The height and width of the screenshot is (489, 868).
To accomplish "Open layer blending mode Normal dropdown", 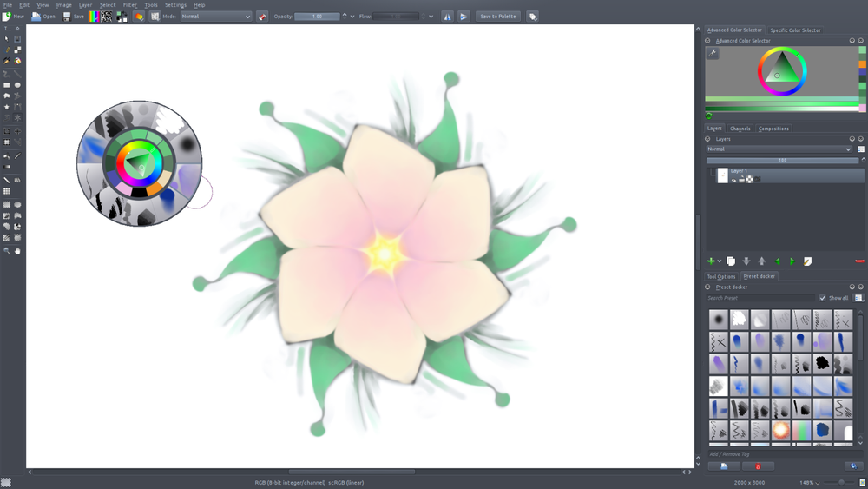I will pos(779,149).
